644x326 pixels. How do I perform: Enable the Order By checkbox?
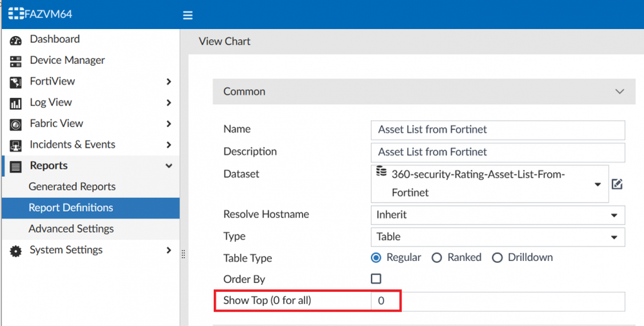376,279
